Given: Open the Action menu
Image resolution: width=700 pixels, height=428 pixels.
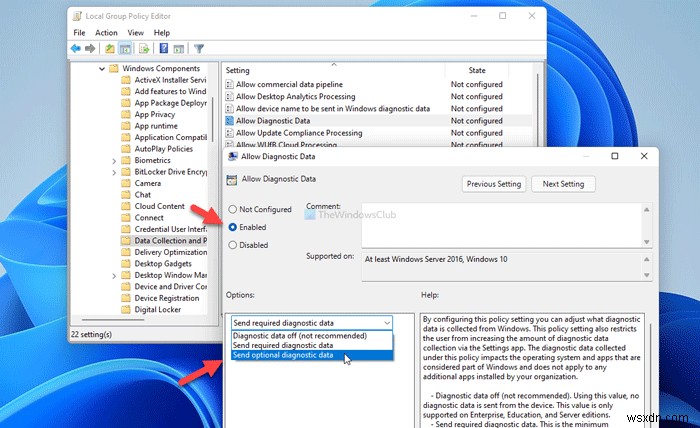Looking at the screenshot, I should 106,33.
